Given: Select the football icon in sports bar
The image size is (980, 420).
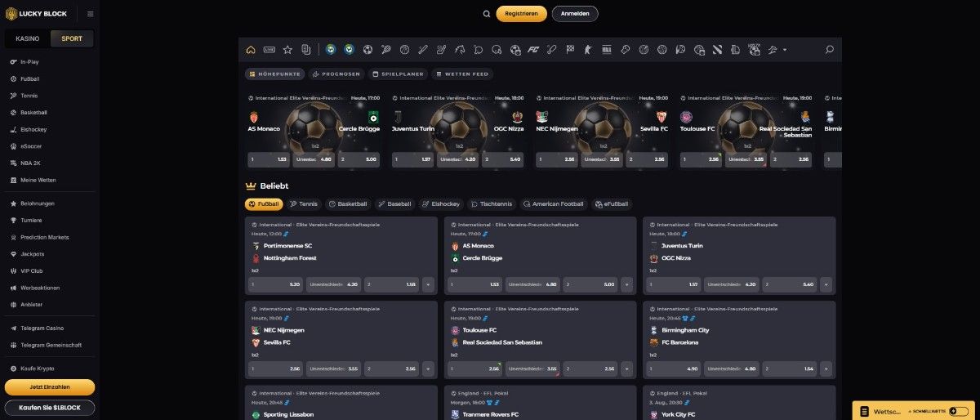Looking at the screenshot, I should click(367, 50).
